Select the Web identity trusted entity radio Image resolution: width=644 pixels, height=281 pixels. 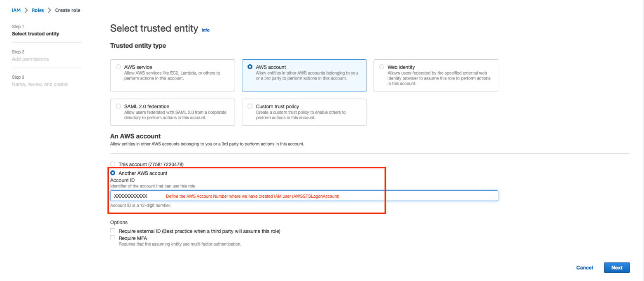[383, 67]
